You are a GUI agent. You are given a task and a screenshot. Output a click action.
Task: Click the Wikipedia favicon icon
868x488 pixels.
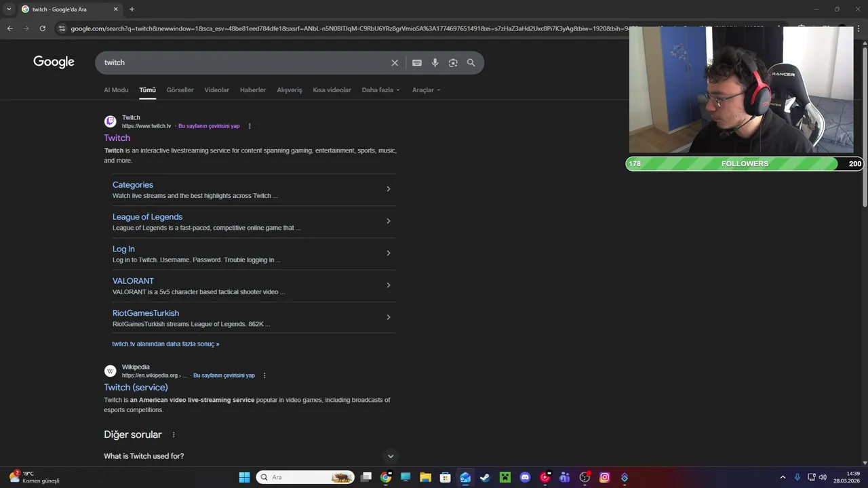pyautogui.click(x=110, y=371)
